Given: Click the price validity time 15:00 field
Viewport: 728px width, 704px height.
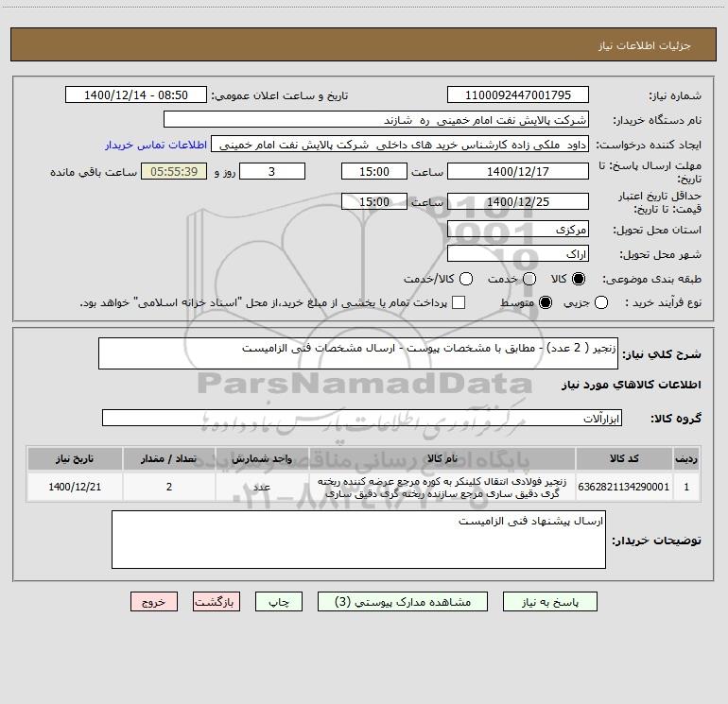Looking at the screenshot, I should click(x=374, y=201).
